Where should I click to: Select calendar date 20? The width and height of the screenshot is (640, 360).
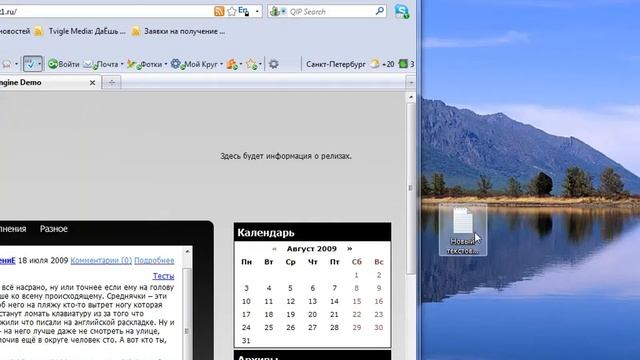click(x=312, y=314)
